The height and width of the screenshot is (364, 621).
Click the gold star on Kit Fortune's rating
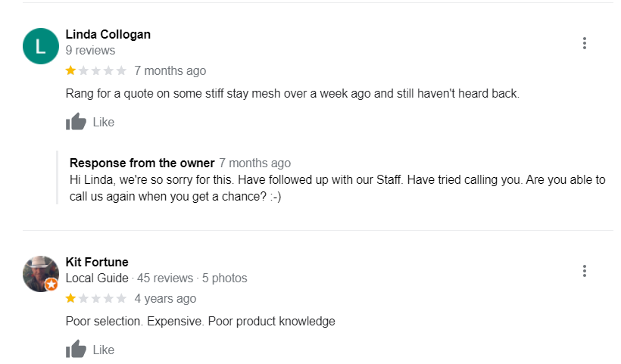(70, 299)
